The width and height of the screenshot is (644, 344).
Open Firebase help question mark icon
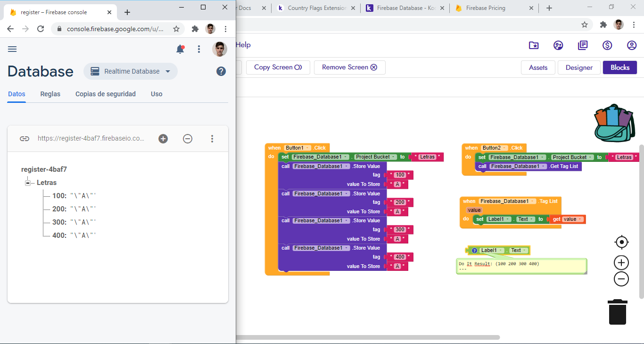[x=221, y=71]
